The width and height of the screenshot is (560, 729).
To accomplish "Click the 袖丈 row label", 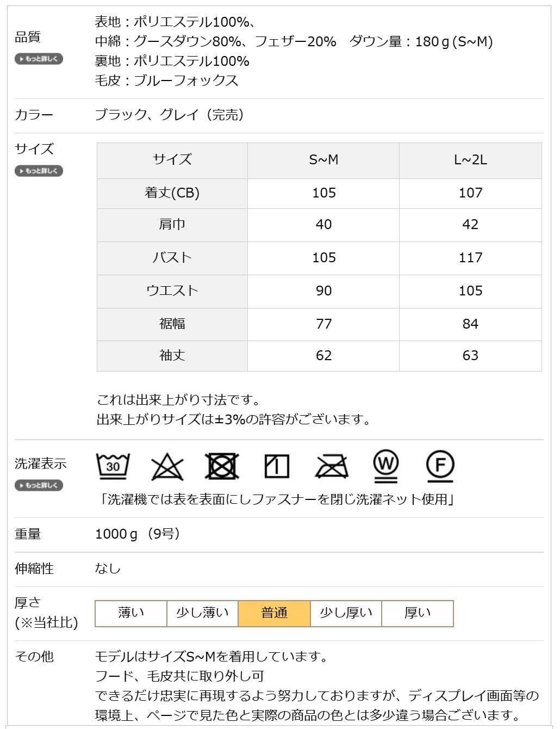I will [x=172, y=356].
